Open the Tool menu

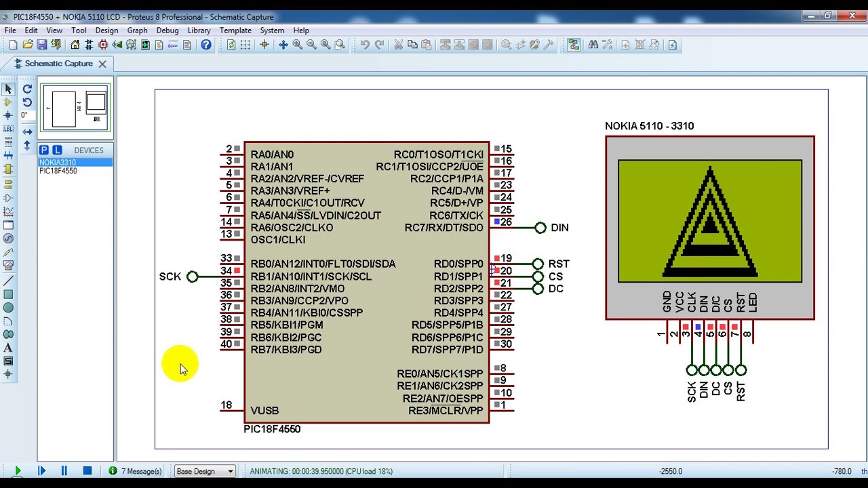79,30
